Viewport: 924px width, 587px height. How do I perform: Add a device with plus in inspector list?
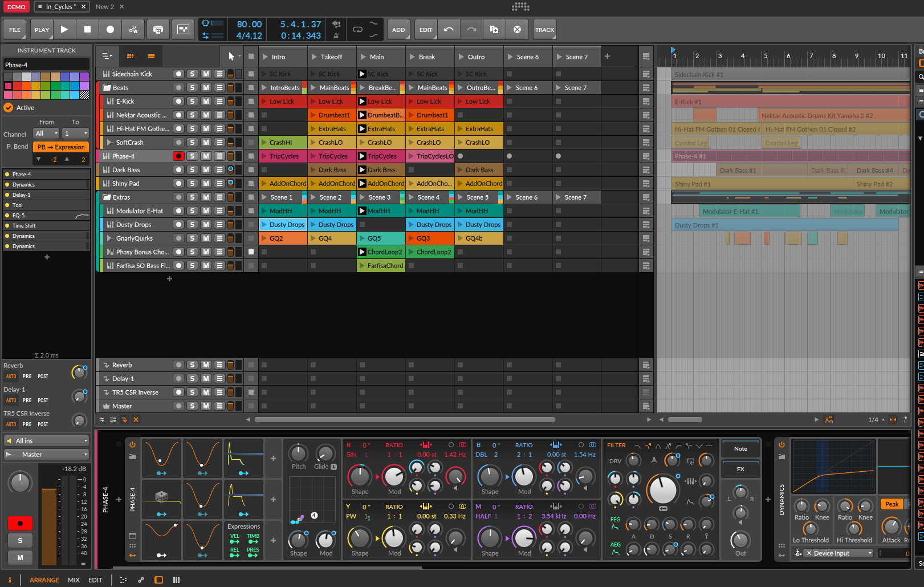[x=47, y=257]
